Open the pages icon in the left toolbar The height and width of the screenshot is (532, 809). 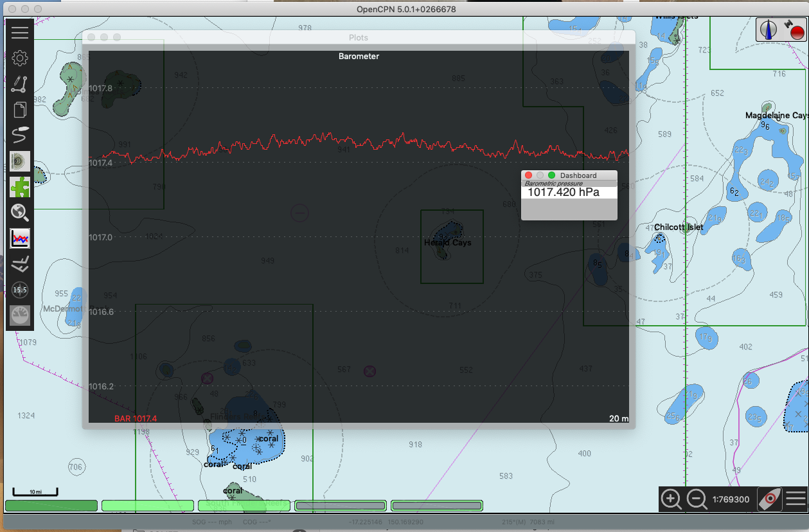coord(20,110)
